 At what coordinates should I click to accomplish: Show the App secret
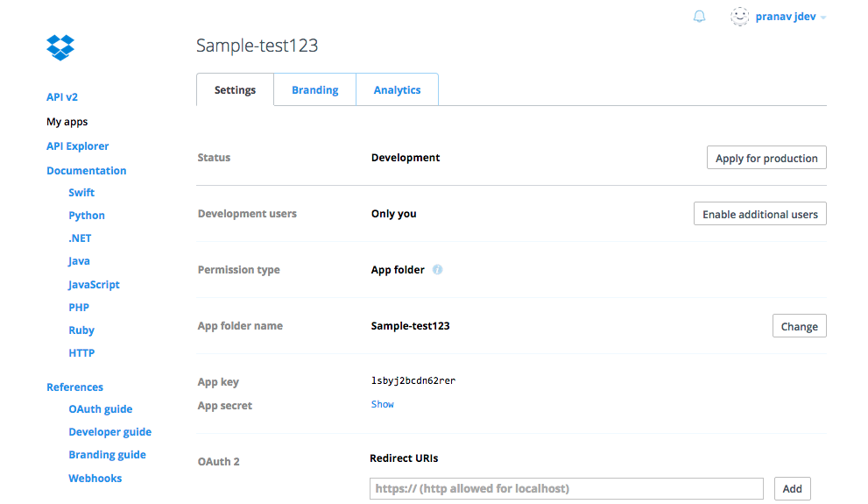383,405
